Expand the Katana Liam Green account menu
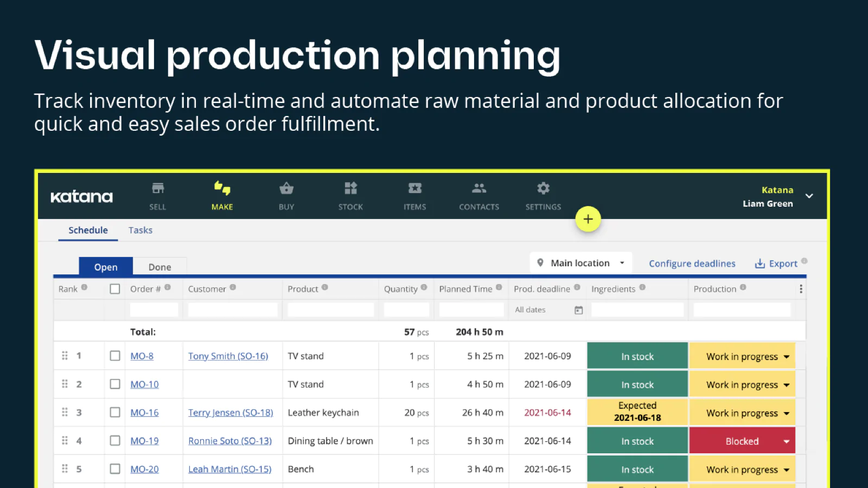Image resolution: width=868 pixels, height=488 pixels. 809,196
